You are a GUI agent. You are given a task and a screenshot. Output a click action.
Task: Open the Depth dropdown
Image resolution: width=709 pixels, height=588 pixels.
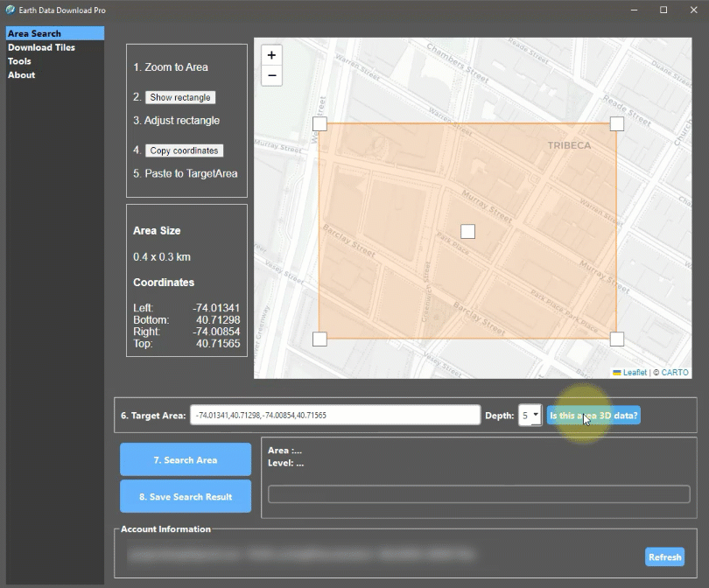pyautogui.click(x=530, y=415)
